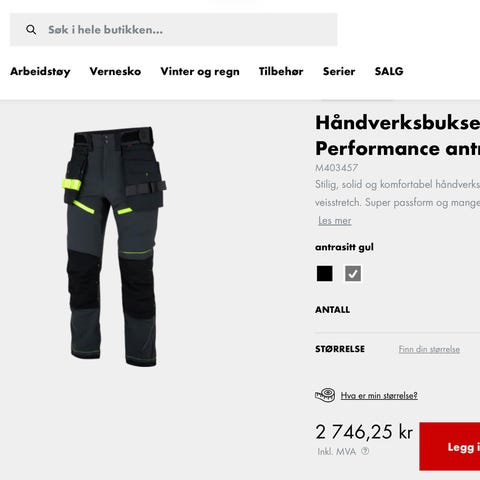This screenshot has height=480, width=480.
Task: Open Hva er min størrelse link
Action: [379, 396]
